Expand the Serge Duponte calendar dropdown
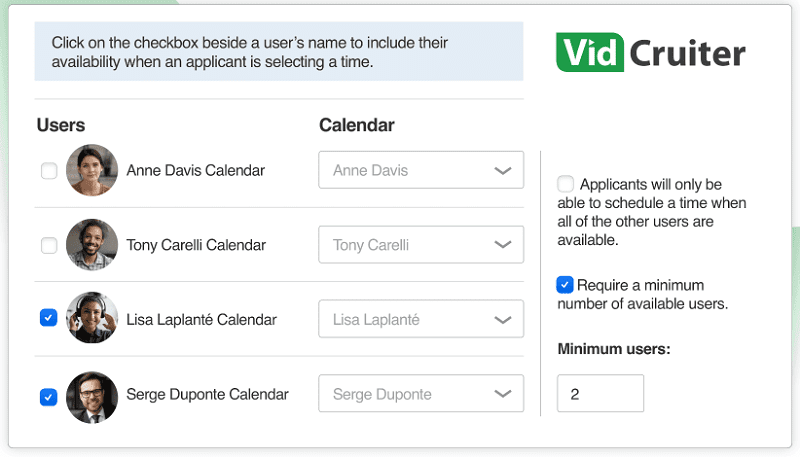800x457 pixels. pyautogui.click(x=421, y=394)
